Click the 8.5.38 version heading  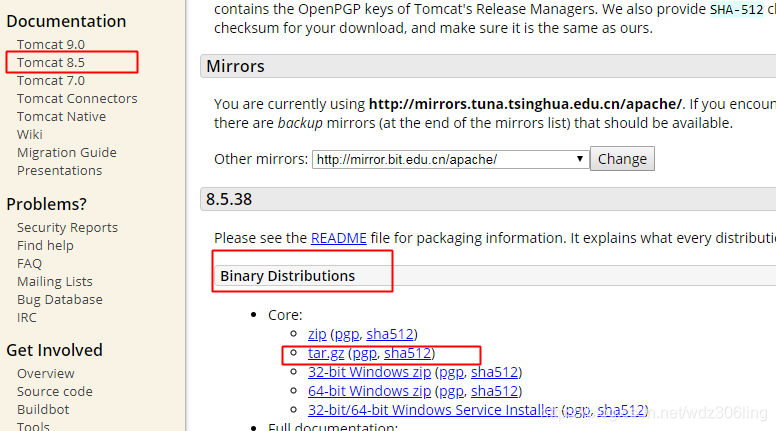click(x=229, y=199)
